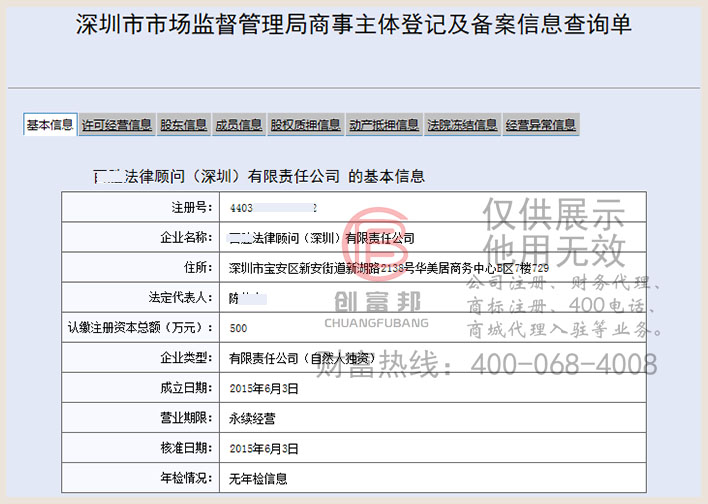Image resolution: width=708 pixels, height=504 pixels.
Task: Click the 营业期限: label
Action: tap(186, 418)
